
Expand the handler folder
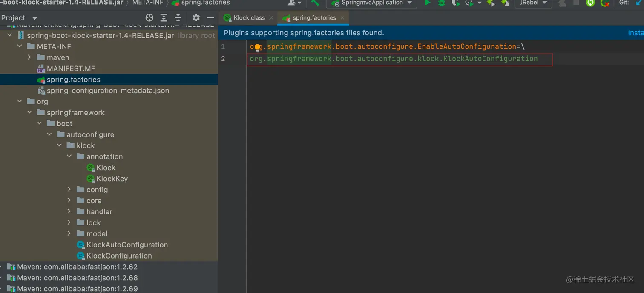(69, 212)
